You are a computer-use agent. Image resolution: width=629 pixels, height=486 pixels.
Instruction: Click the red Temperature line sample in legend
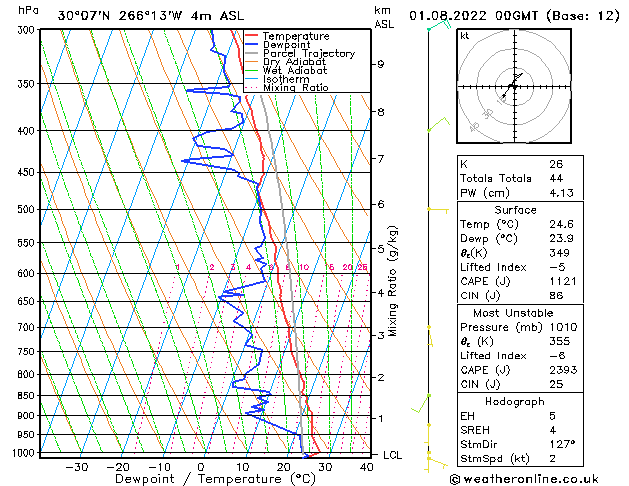[x=251, y=36]
